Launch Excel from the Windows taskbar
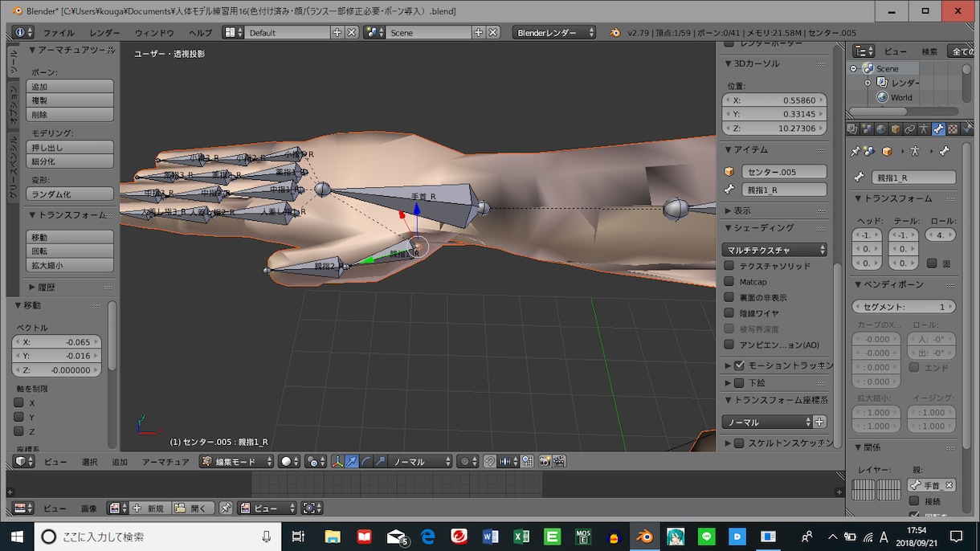This screenshot has width=980, height=551. (521, 537)
